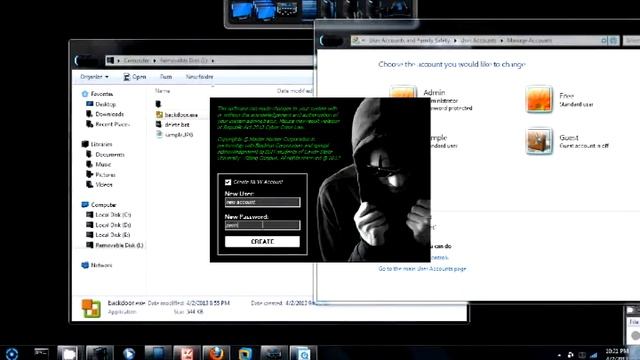This screenshot has width=640, height=360.
Task: Toggle the Create New Account checkbox
Action: 228,182
